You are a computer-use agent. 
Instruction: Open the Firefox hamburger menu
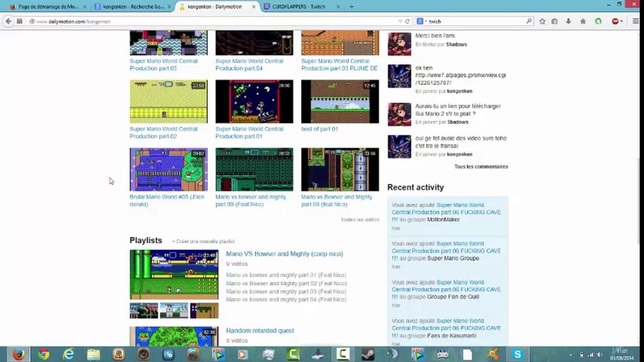[636, 22]
